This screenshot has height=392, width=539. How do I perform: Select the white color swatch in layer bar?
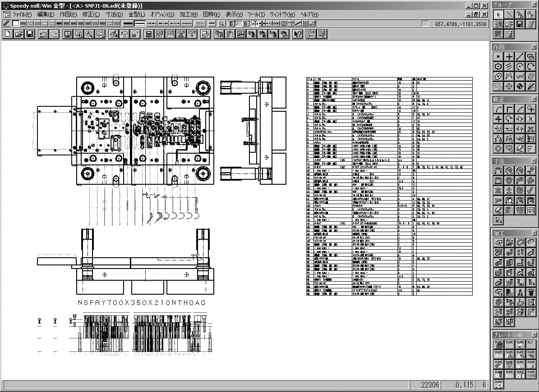coord(15,23)
